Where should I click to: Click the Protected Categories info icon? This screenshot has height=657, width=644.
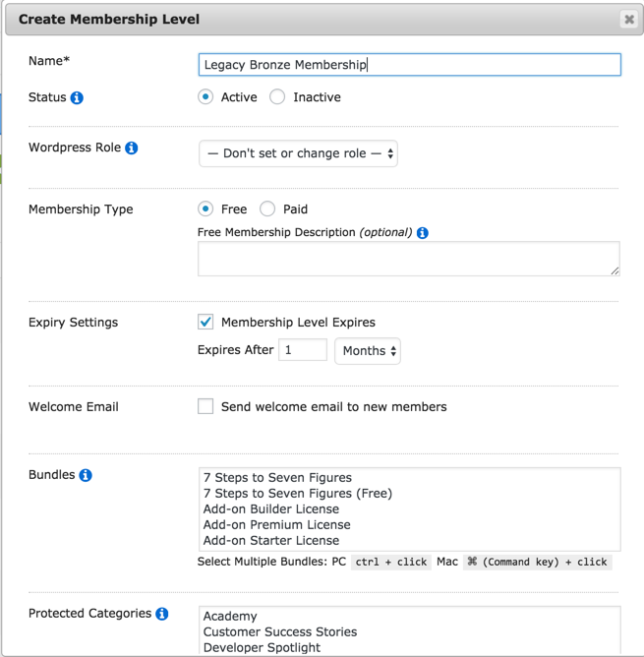pos(162,614)
